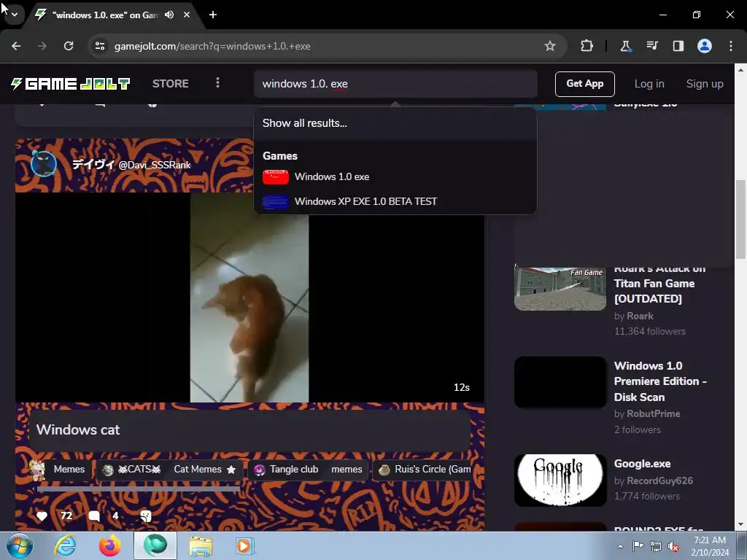This screenshot has width=747, height=560.
Task: Mute the tab via speaker icon
Action: point(169,15)
